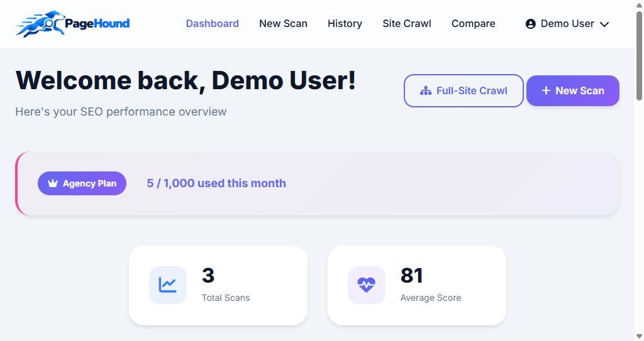Viewport: 644px width, 341px height.
Task: Click '5 / 1,000 used this month'
Action: coord(216,183)
